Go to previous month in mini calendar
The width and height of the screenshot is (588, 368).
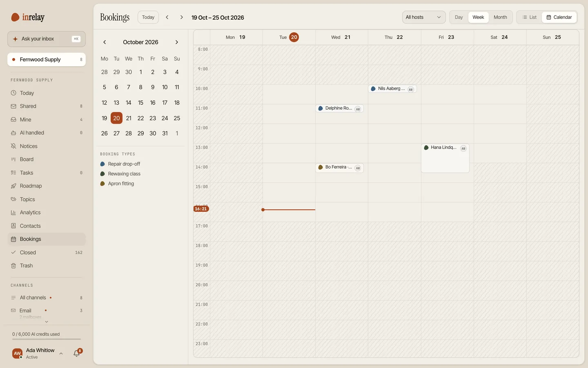105,42
